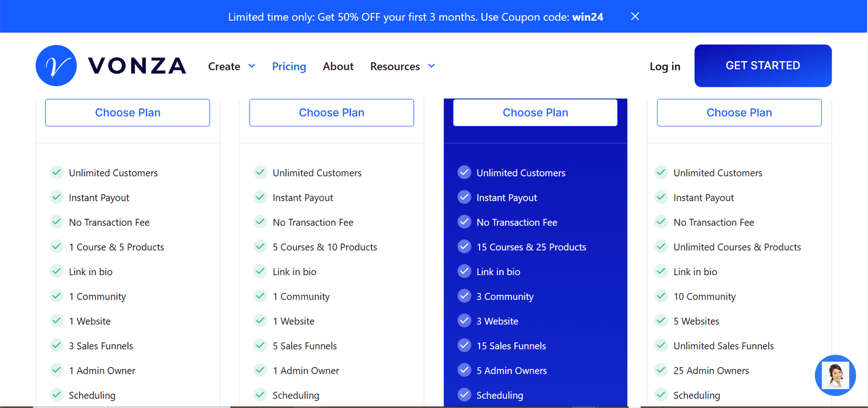The height and width of the screenshot is (408, 868).
Task: Click checkmark beside 5 Courses & 10 Products
Action: (260, 246)
